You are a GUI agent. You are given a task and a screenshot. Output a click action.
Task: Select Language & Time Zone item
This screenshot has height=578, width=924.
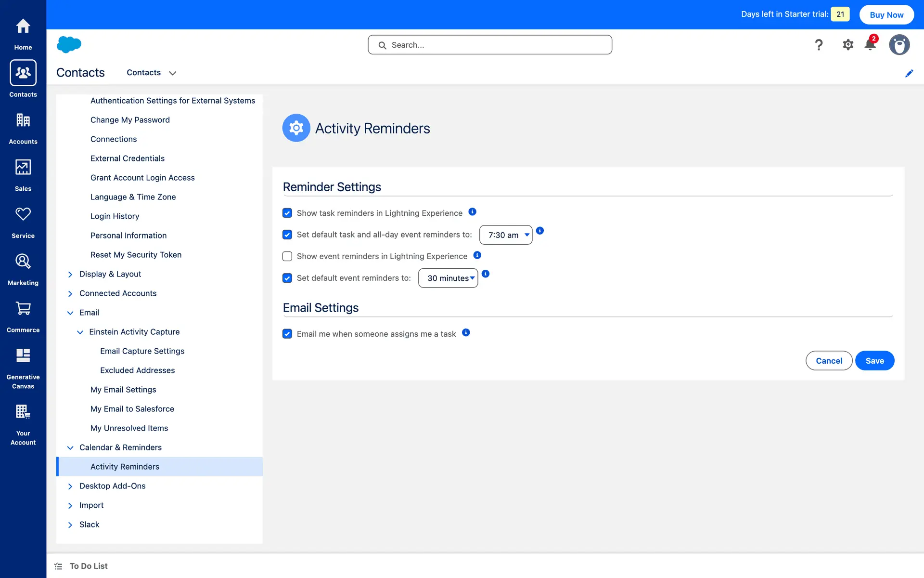click(x=133, y=197)
